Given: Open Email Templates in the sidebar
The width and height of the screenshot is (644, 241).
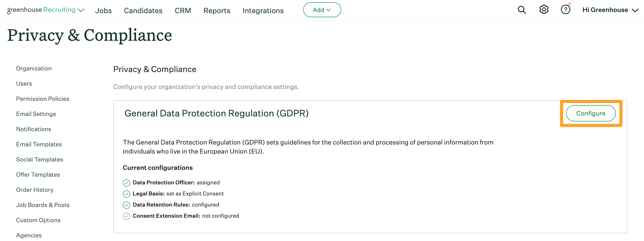Looking at the screenshot, I should tap(39, 144).
